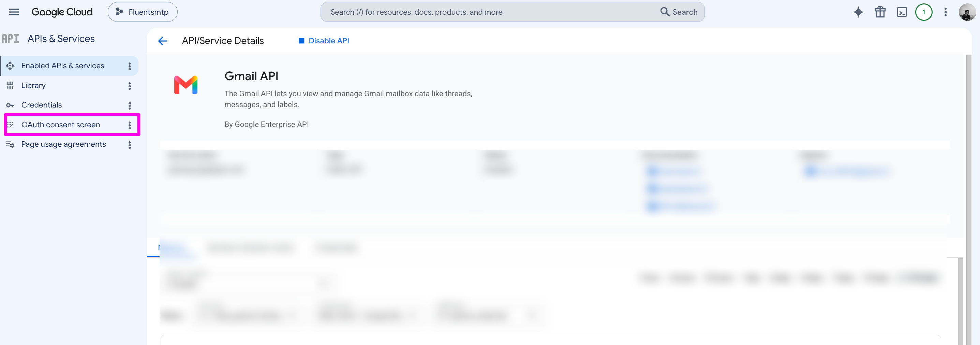Activate Cloud Shell terminal icon
The width and height of the screenshot is (980, 345).
coord(902,12)
